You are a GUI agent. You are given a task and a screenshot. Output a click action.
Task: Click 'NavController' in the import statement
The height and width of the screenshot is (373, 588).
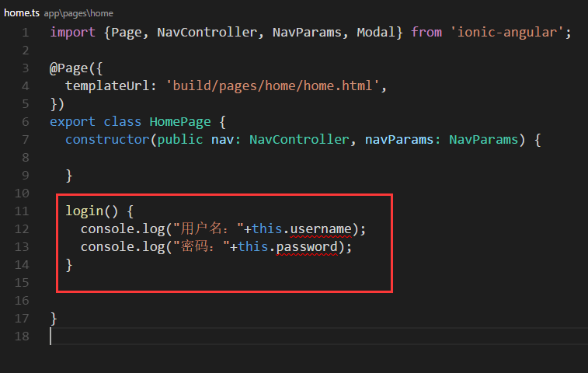[x=207, y=33]
